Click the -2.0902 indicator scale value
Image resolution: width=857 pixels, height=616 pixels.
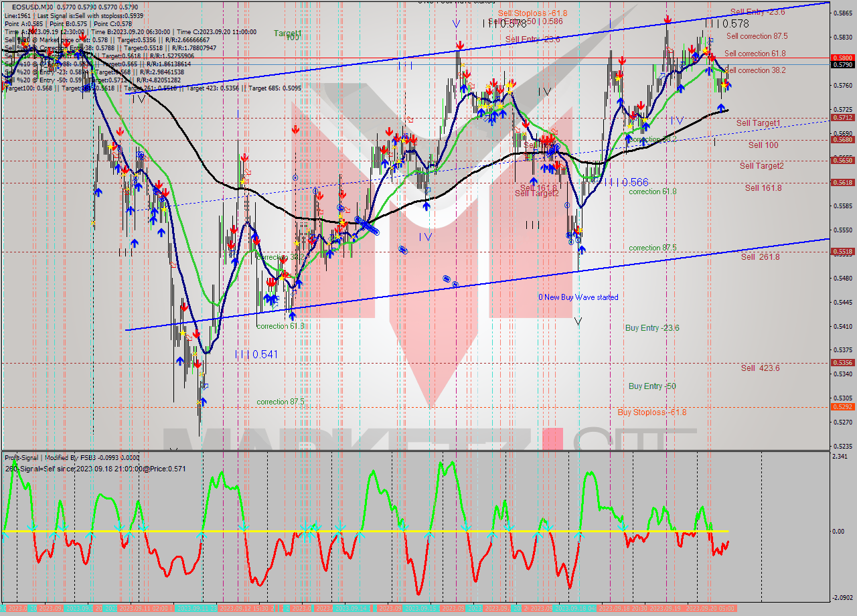tap(842, 597)
